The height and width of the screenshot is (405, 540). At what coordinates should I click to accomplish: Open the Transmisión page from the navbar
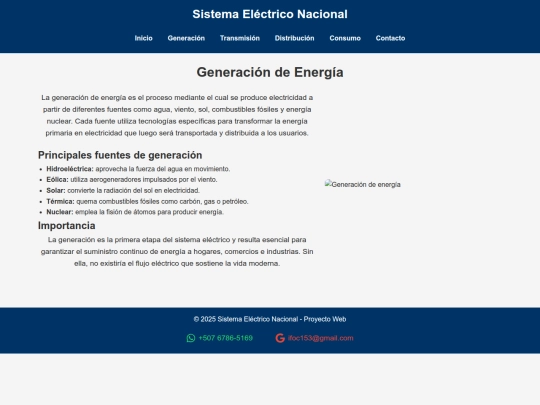click(240, 38)
